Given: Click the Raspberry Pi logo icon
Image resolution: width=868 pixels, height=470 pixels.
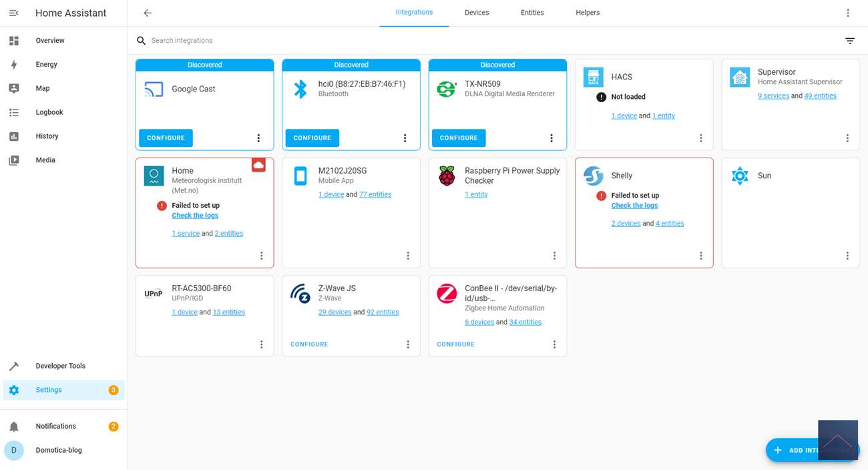Looking at the screenshot, I should 447,176.
